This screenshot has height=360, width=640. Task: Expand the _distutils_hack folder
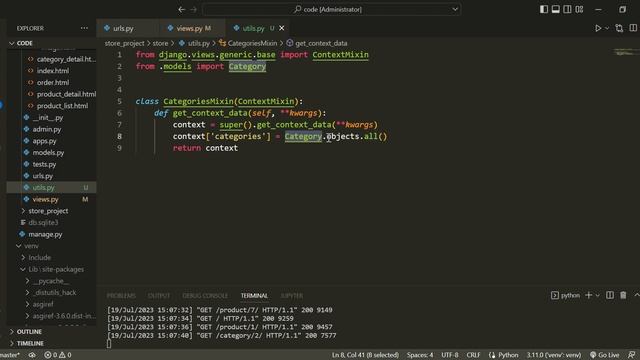pyautogui.click(x=55, y=293)
